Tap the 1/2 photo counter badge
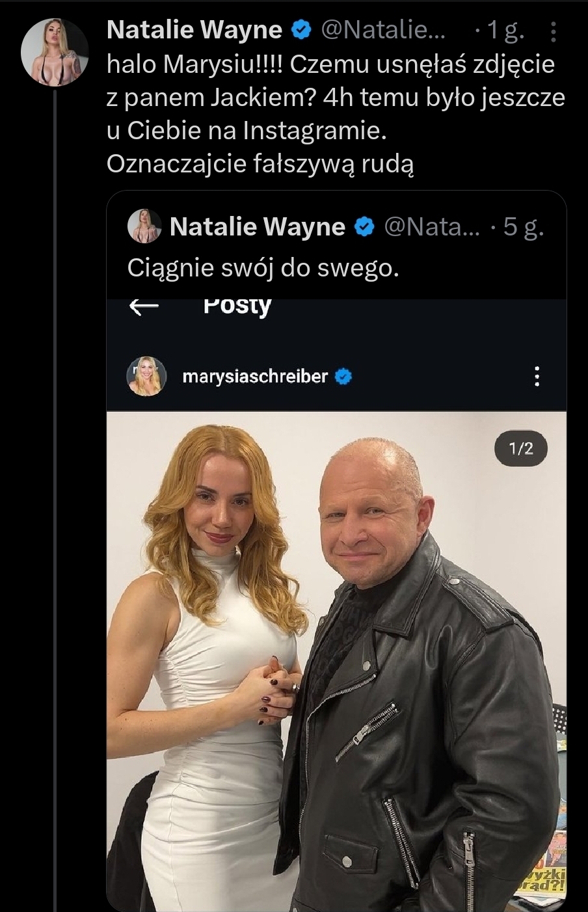Screen dimensions: 588x912 [521, 448]
